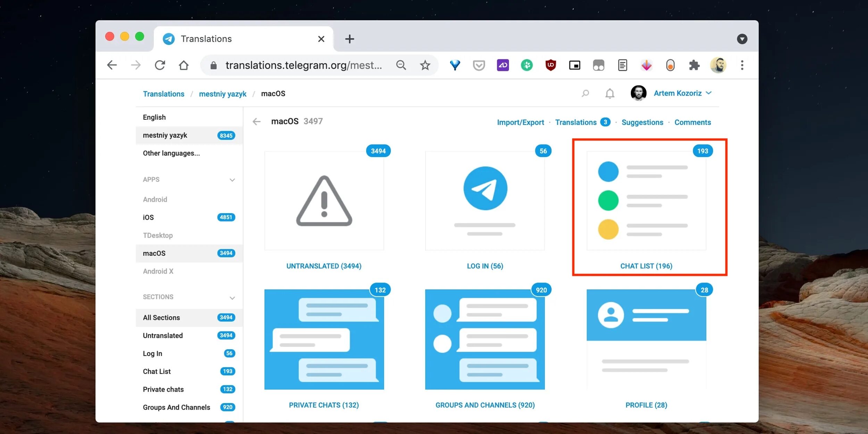Image resolution: width=868 pixels, height=434 pixels.
Task: Open the green paw extension icon
Action: pos(527,65)
